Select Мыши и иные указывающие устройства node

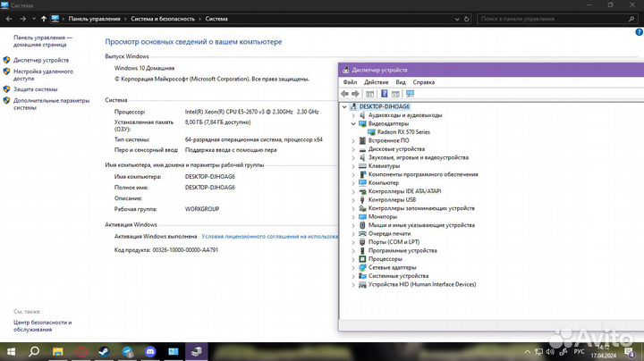(421, 225)
